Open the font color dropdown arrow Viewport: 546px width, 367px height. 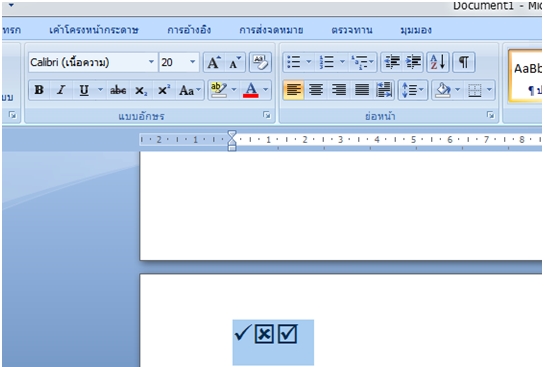coord(266,90)
